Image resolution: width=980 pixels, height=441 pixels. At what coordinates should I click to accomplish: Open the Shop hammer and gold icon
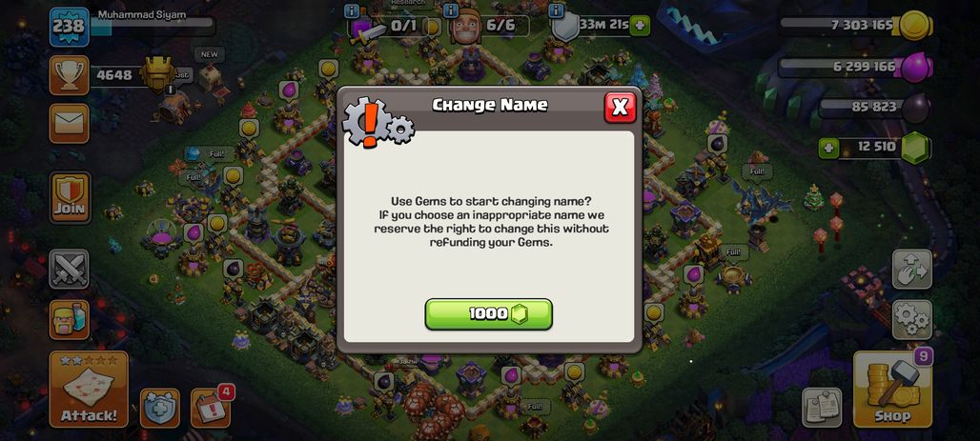[892, 390]
